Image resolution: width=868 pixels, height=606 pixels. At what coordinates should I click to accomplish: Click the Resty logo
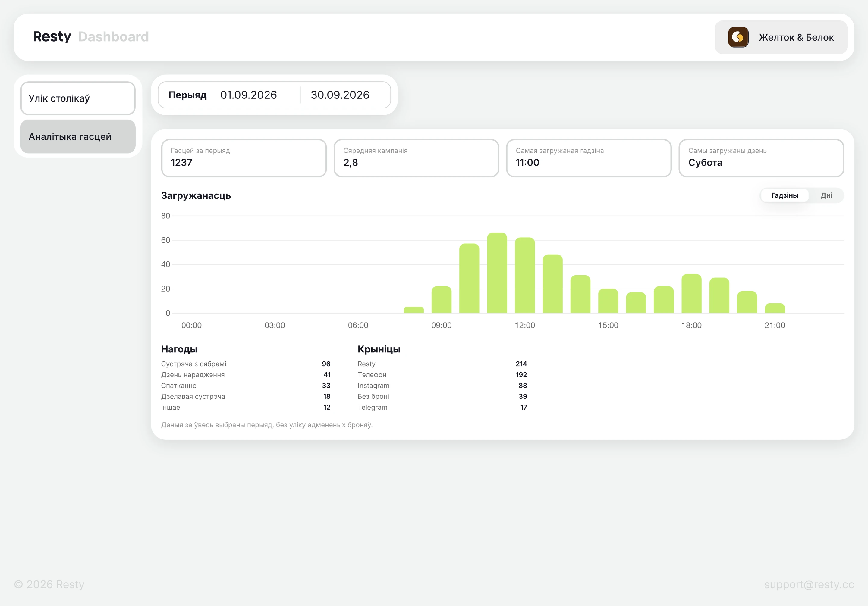pyautogui.click(x=52, y=37)
